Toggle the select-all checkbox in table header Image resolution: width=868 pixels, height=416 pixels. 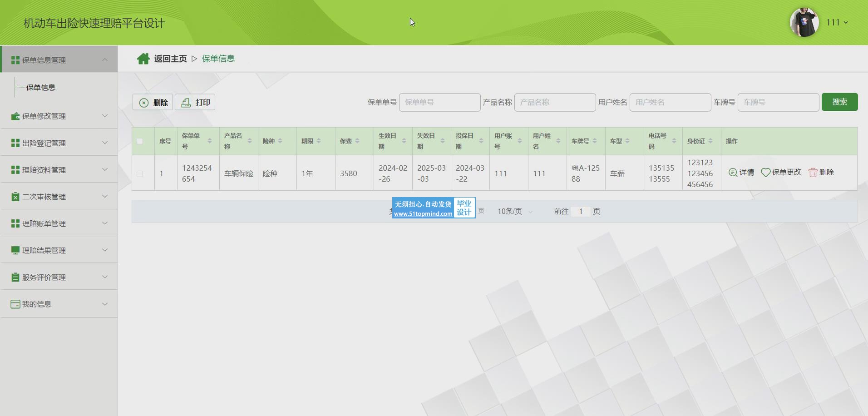coord(140,141)
